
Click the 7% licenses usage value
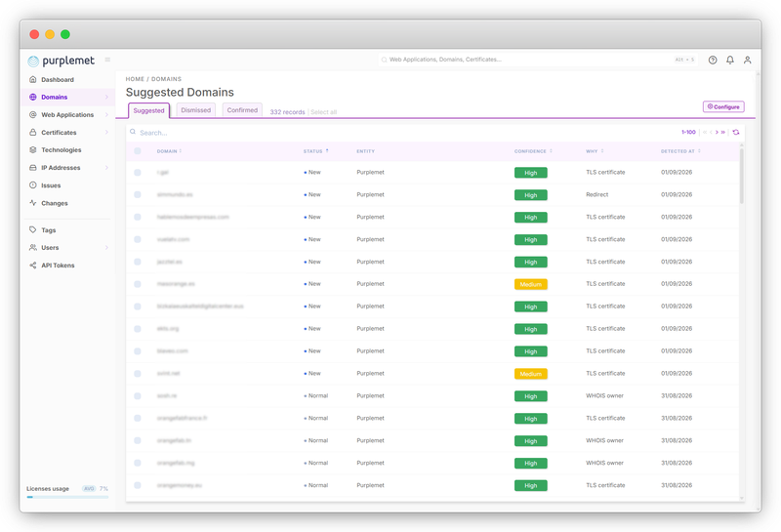tap(103, 489)
